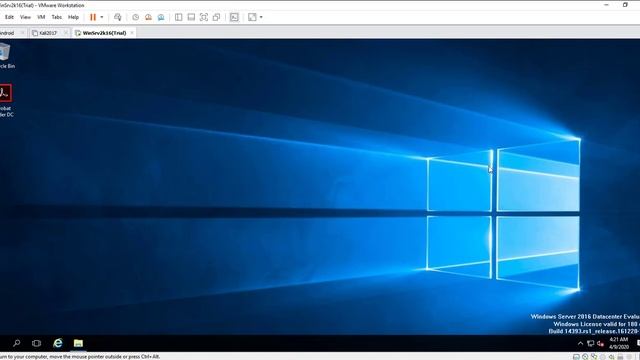
Task: Open the Edit menu in VMware
Action: click(9, 17)
